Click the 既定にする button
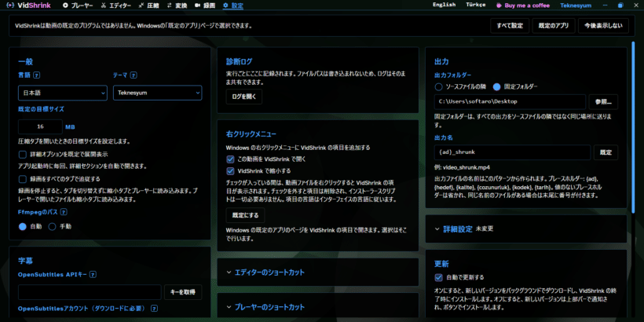 pos(245,215)
